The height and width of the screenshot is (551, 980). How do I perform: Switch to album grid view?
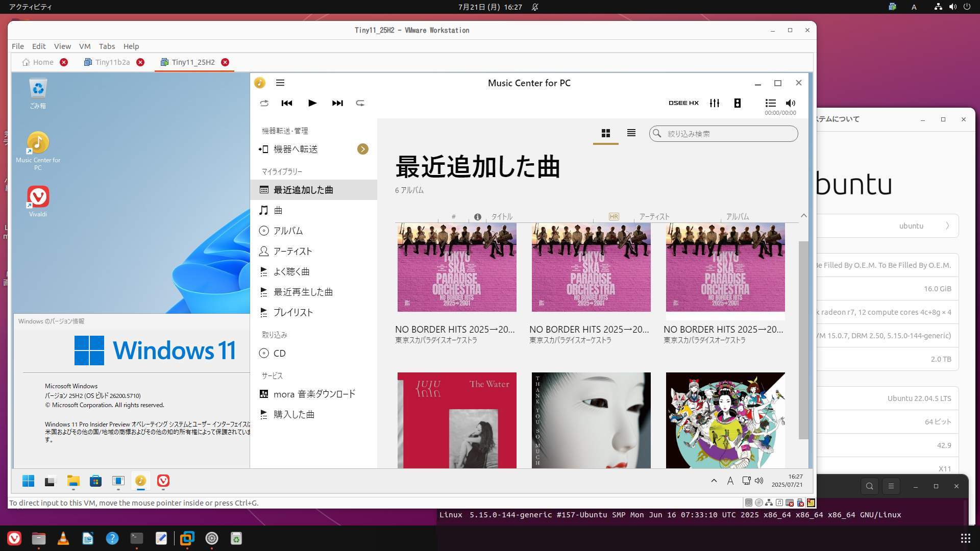[606, 133]
